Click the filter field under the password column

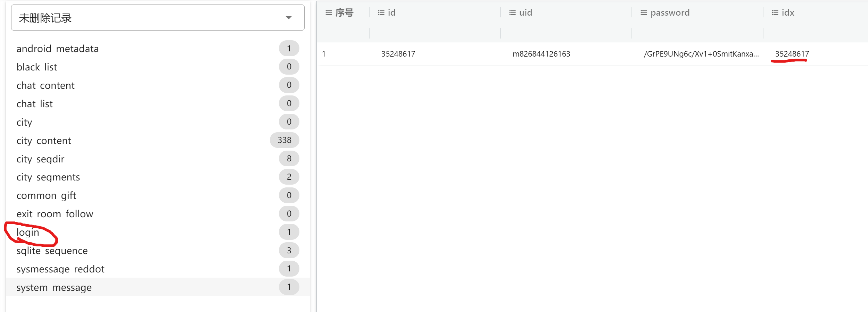[x=697, y=33]
